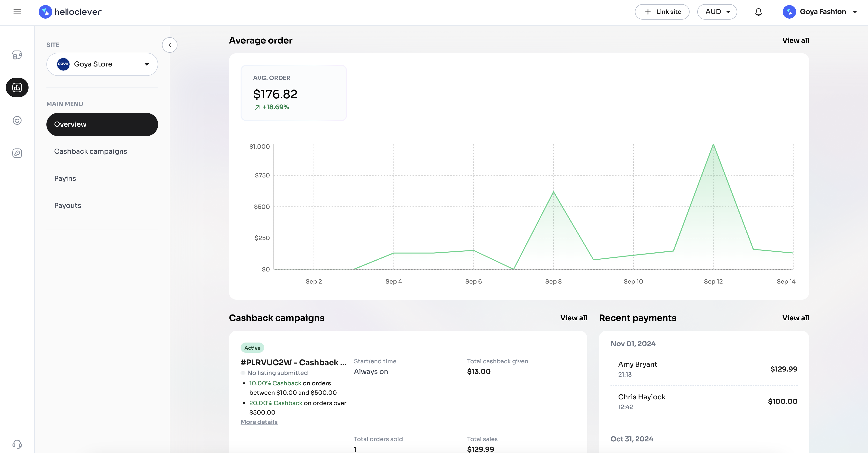Open the notifications bell
The width and height of the screenshot is (868, 453).
coord(758,12)
